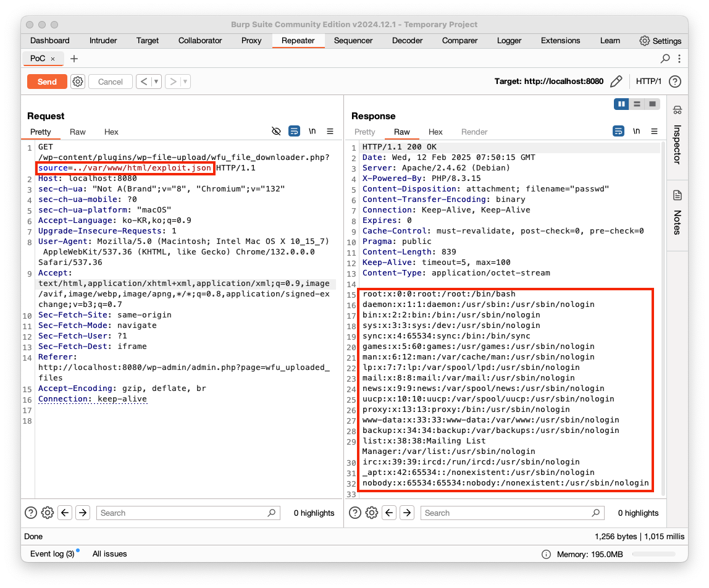Switch to the Target tab
This screenshot has height=588, width=709.
point(148,40)
